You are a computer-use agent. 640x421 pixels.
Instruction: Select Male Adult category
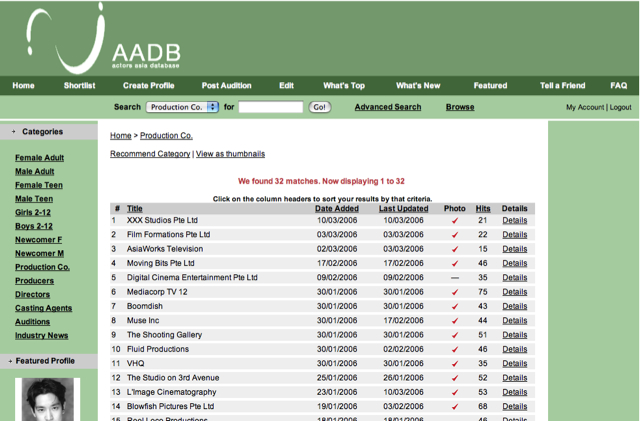pyautogui.click(x=35, y=172)
